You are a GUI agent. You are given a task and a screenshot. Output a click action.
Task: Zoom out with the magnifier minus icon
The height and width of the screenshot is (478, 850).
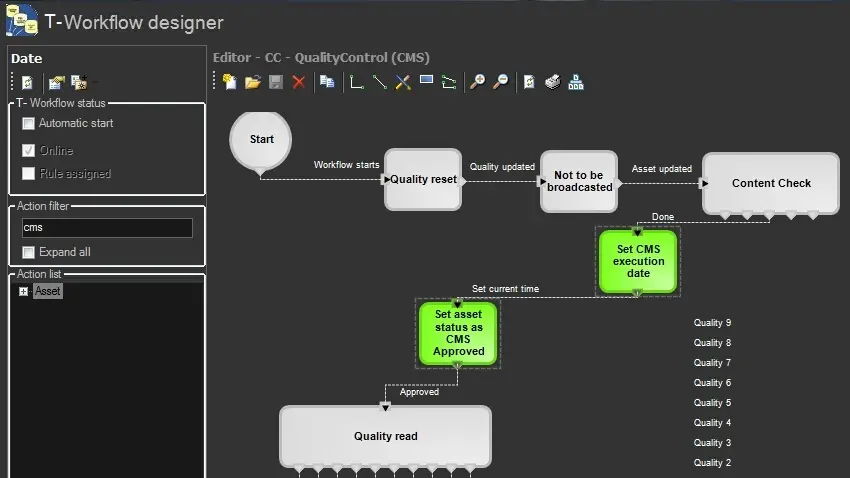point(501,82)
